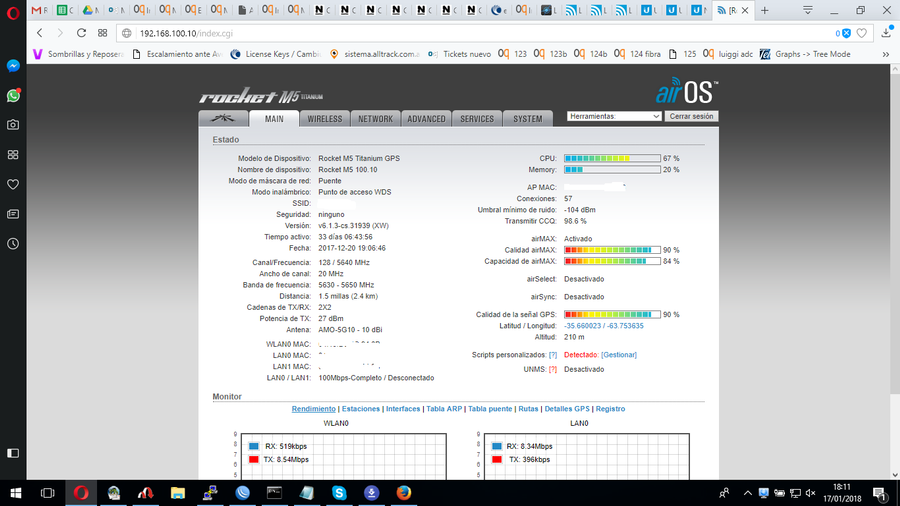Click the snapshot camera sidebar icon

13,124
